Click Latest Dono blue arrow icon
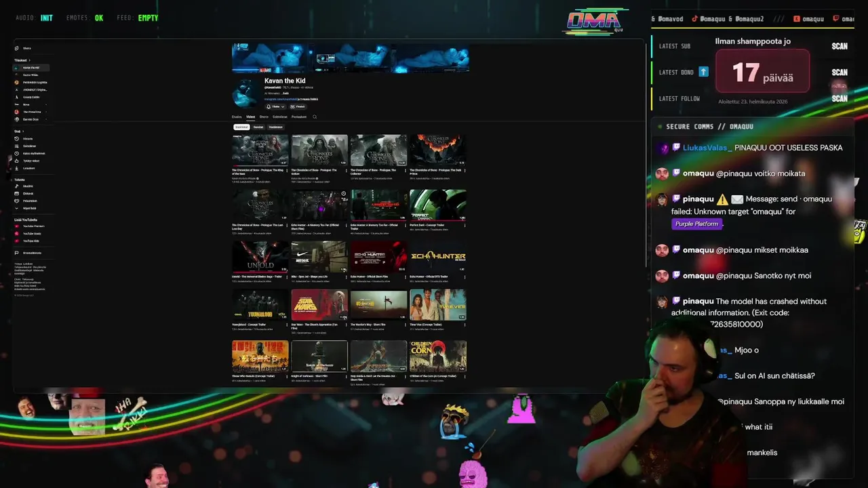 703,72
